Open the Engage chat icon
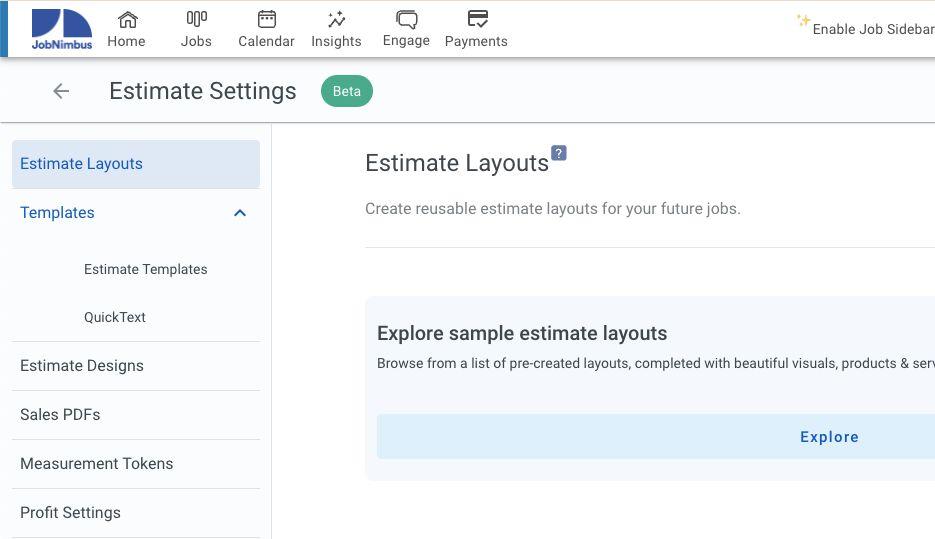This screenshot has height=539, width=935. 406,20
